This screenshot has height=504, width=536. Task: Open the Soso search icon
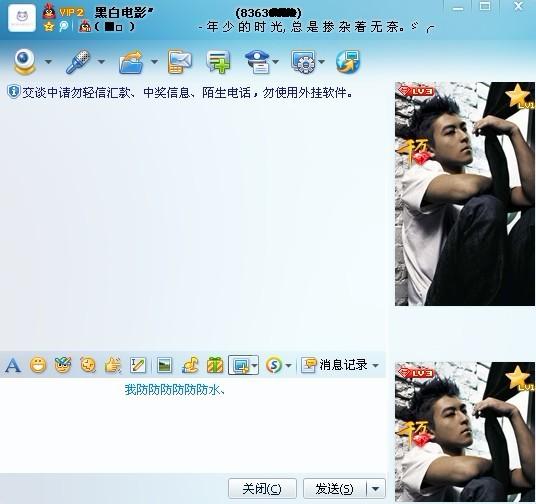(274, 365)
